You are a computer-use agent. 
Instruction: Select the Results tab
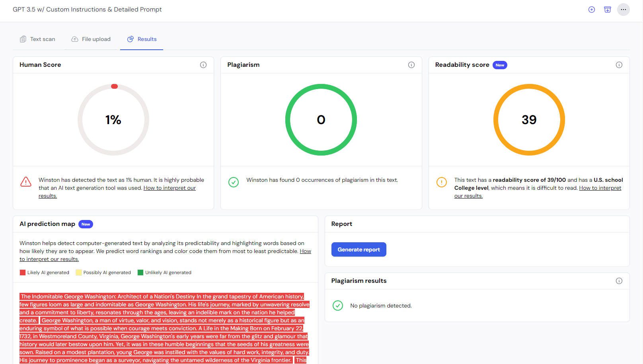[142, 39]
